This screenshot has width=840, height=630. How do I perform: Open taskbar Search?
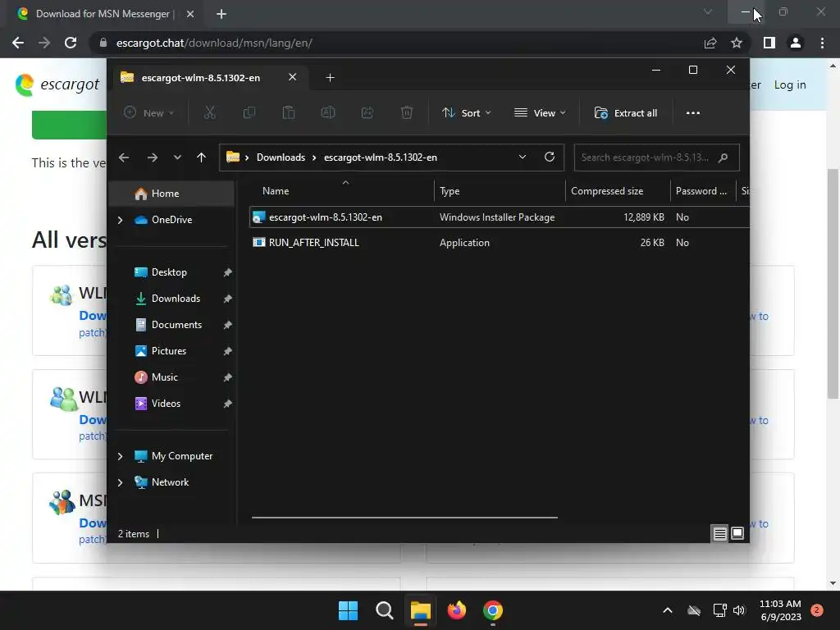[384, 610]
